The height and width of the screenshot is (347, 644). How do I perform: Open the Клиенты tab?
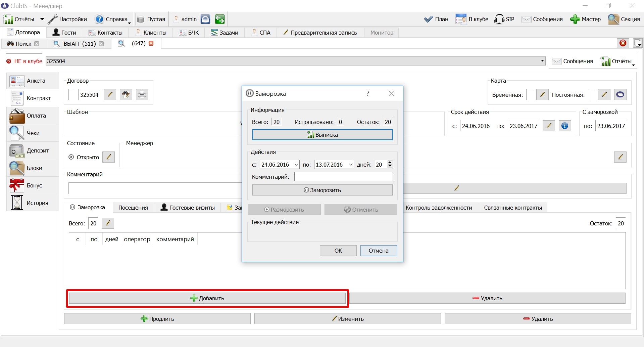coord(151,33)
